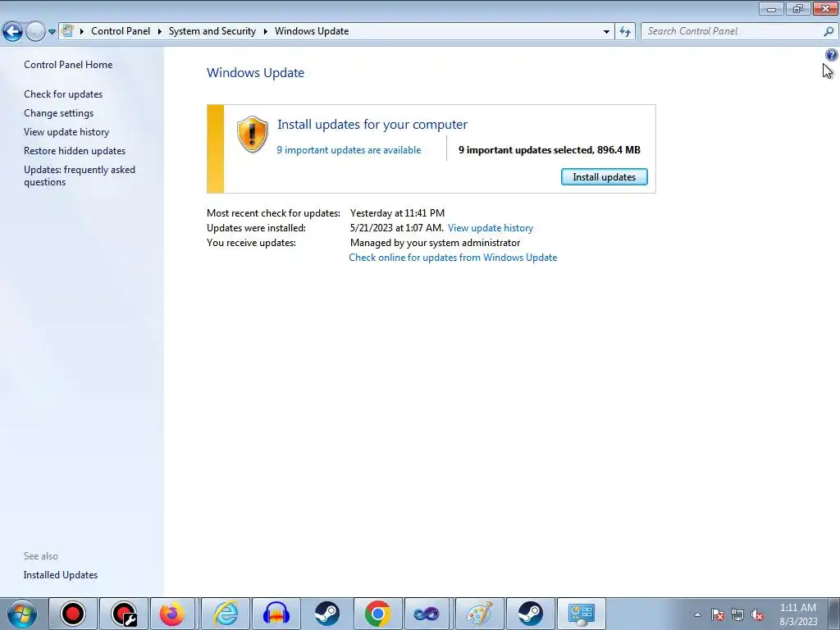Open Updates: frequently asked questions
The image size is (840, 630).
click(x=80, y=176)
